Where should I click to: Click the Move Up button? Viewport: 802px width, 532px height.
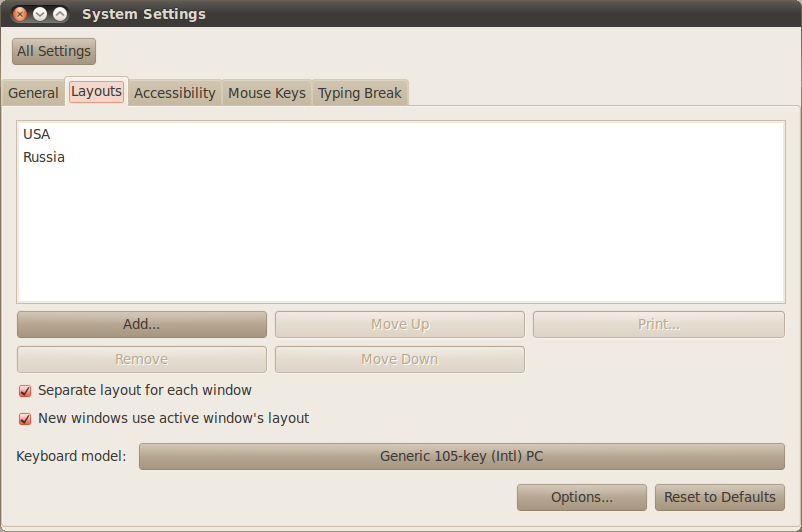coord(400,324)
